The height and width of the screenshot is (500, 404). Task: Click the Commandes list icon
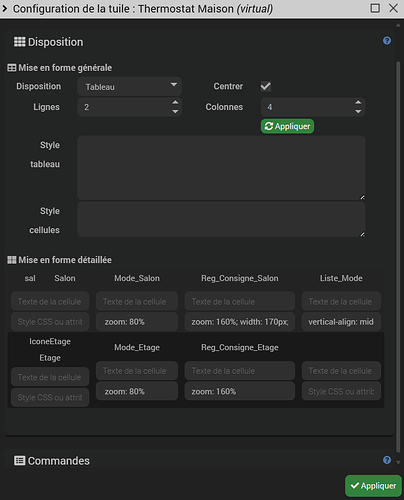click(19, 461)
